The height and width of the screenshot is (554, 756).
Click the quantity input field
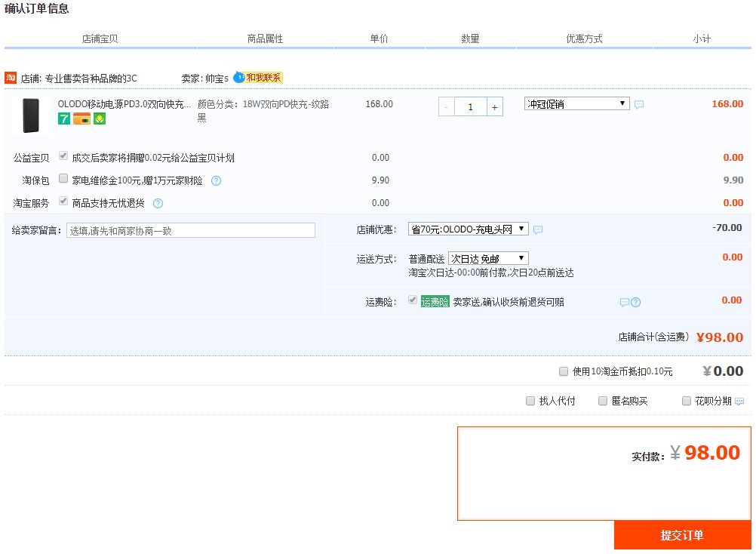(x=471, y=107)
